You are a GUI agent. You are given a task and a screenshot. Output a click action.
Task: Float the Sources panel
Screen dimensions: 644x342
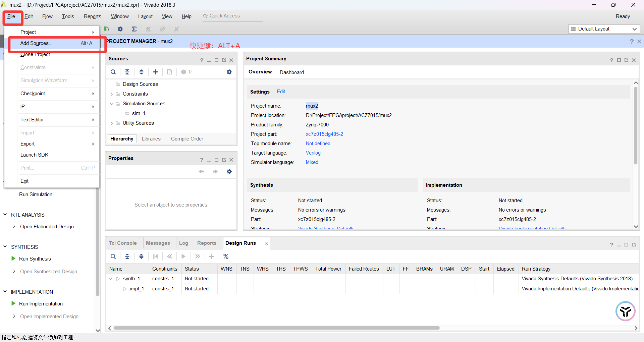(x=224, y=60)
